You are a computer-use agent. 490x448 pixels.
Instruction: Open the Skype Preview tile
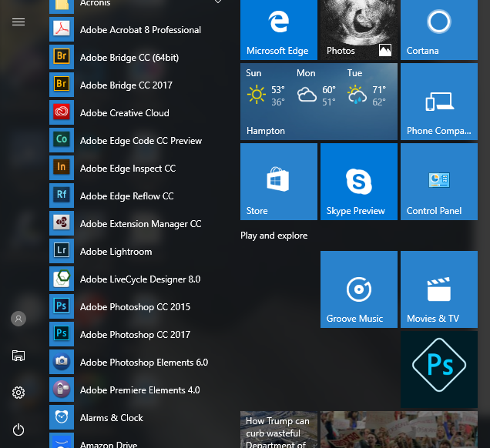coord(359,182)
